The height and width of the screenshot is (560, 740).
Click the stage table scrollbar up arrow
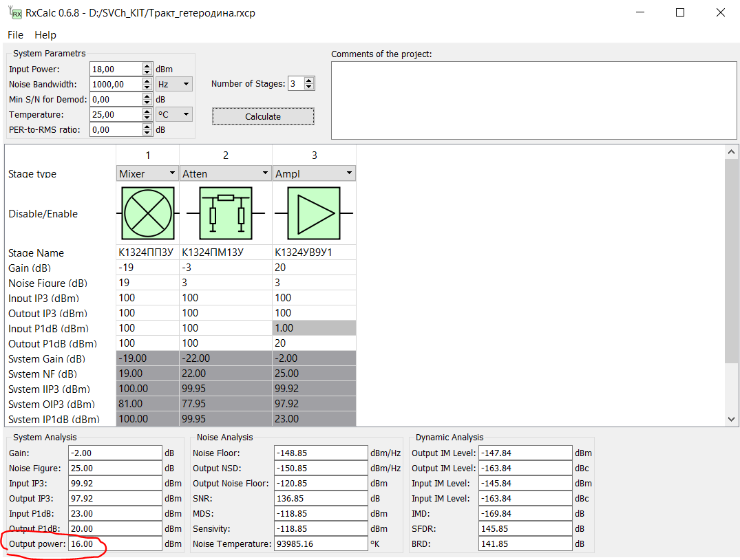[x=731, y=152]
